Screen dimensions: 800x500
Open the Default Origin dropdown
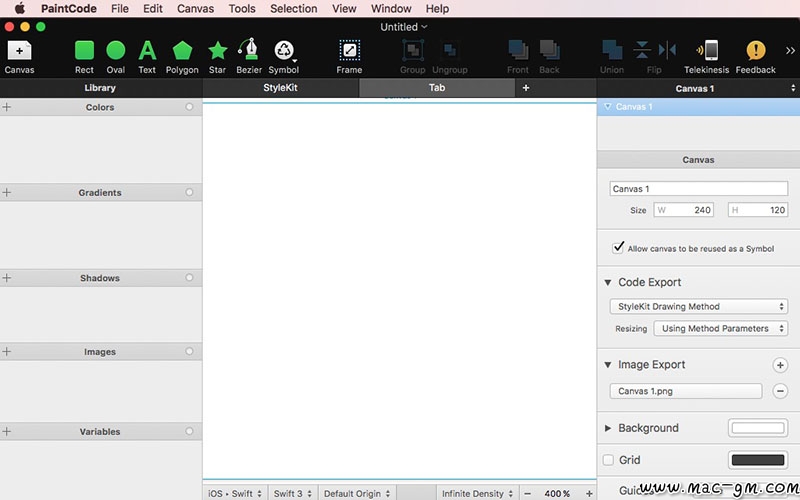tap(357, 493)
